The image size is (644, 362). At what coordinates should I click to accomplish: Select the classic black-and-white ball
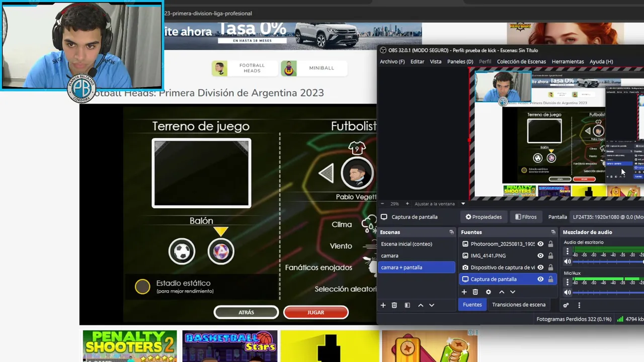coord(182,251)
